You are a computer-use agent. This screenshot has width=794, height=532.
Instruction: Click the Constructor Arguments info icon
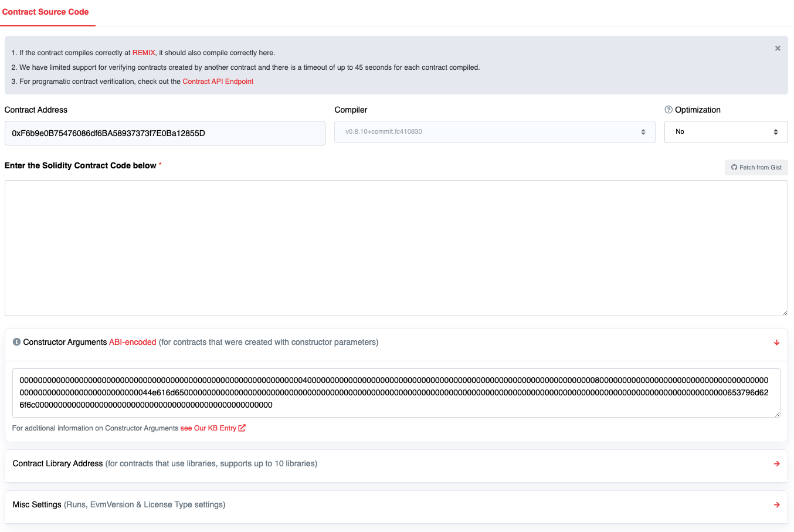tap(16, 342)
